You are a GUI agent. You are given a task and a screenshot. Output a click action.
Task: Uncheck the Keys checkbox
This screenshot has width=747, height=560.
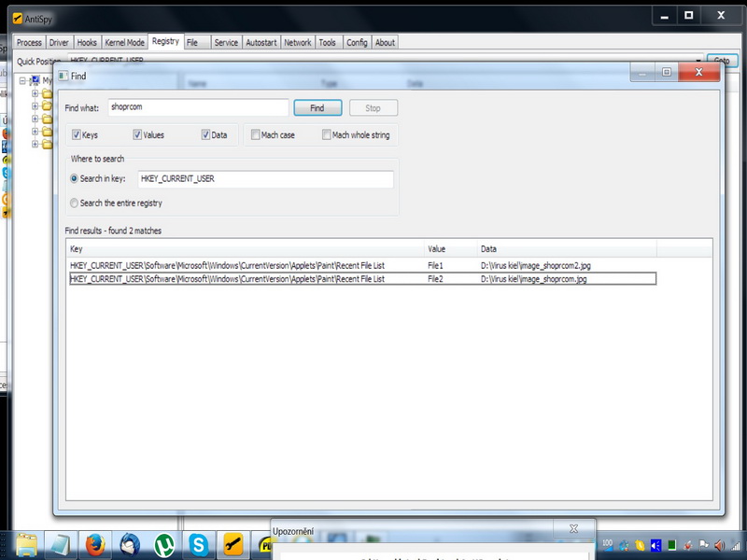[x=77, y=135]
